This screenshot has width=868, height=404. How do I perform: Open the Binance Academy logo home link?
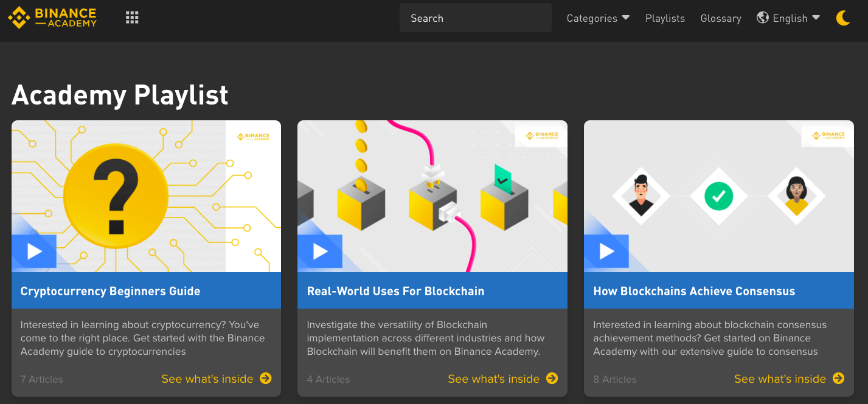tap(52, 18)
